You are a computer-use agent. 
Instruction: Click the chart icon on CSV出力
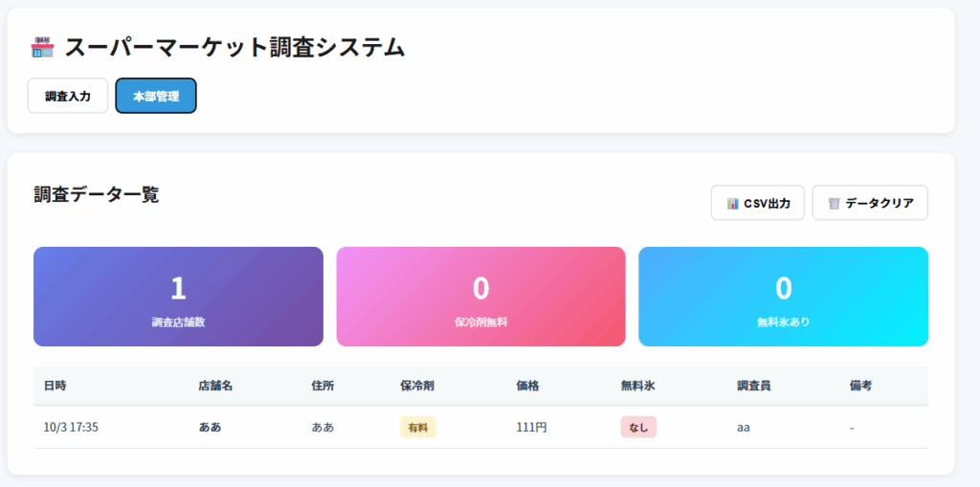point(733,203)
